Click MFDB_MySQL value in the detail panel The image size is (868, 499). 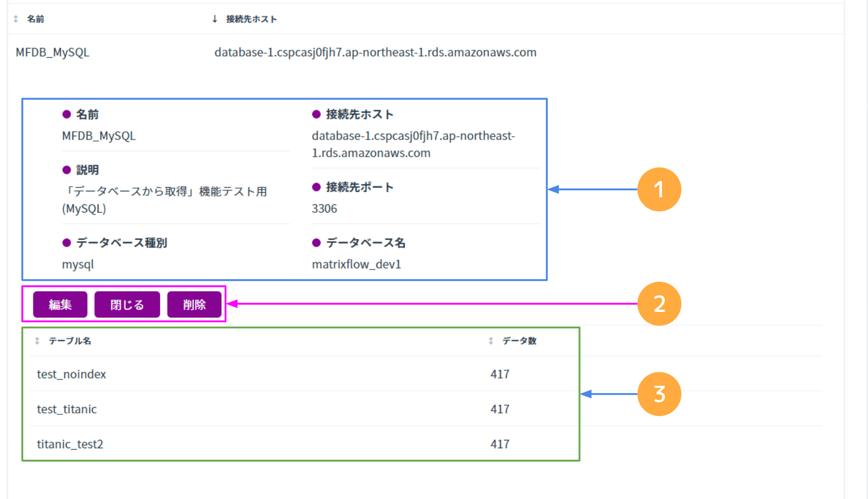pyautogui.click(x=99, y=136)
